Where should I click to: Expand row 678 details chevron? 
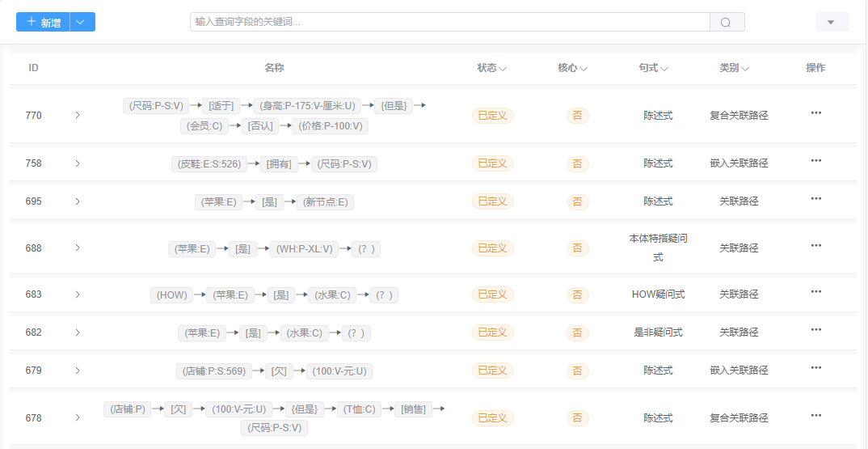click(x=78, y=418)
